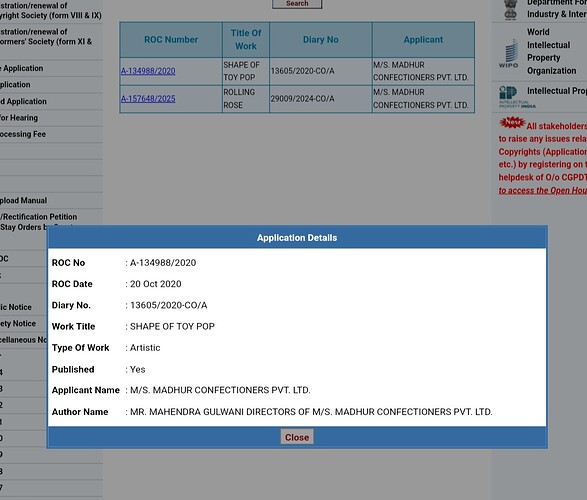This screenshot has height=500, width=587.
Task: Click the Title Of Work column header
Action: pyautogui.click(x=246, y=40)
